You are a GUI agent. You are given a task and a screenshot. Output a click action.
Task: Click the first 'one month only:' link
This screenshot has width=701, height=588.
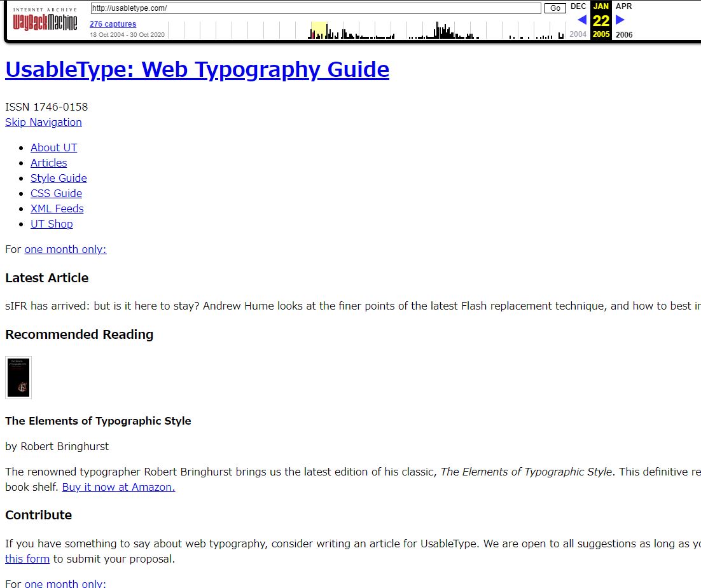[x=66, y=249]
